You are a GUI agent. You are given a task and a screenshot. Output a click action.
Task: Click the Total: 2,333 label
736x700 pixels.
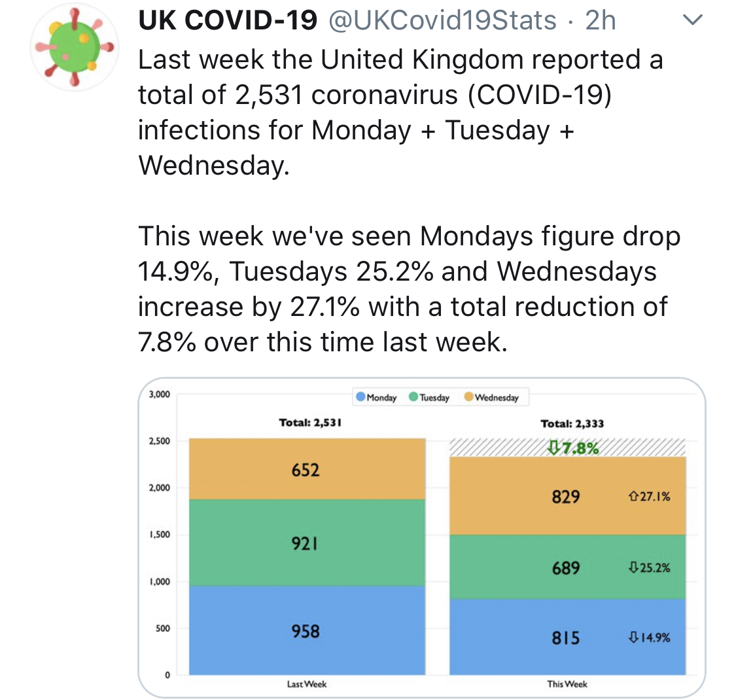pos(572,424)
